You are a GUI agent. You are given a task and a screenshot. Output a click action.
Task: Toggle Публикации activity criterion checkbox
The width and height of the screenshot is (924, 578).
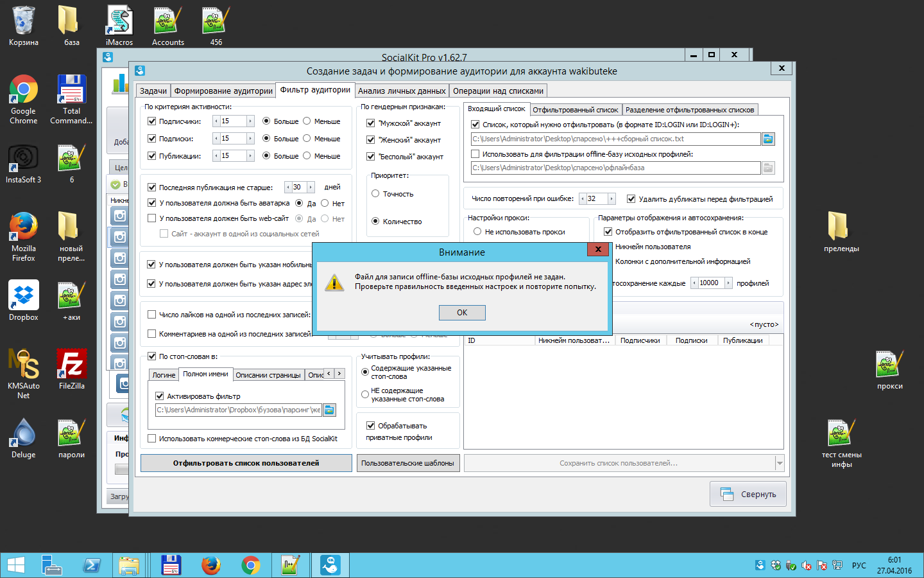152,156
